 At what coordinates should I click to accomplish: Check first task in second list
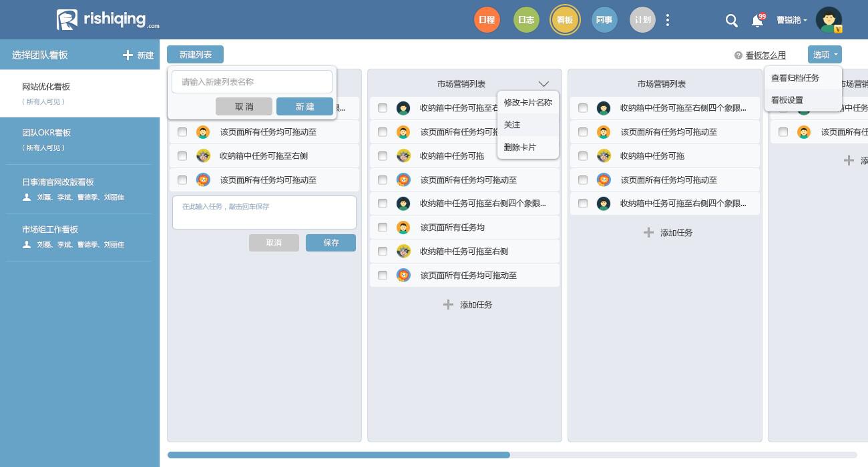tap(383, 108)
